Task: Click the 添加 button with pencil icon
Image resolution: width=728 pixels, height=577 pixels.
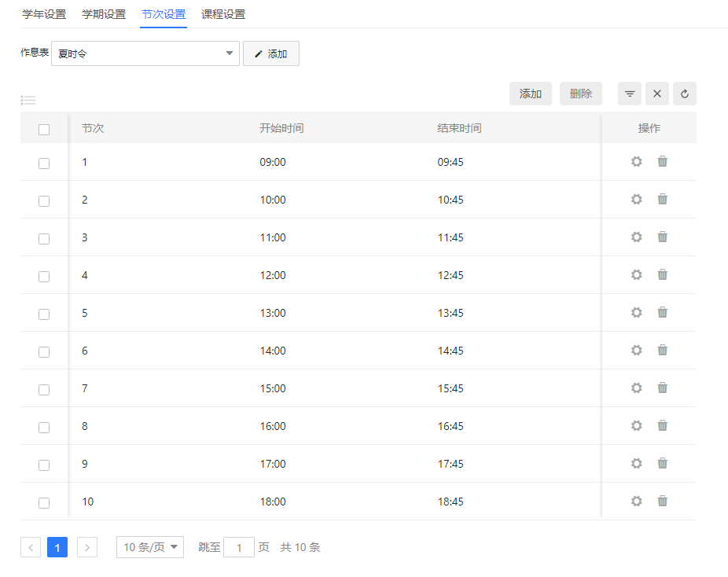Action: (x=271, y=53)
